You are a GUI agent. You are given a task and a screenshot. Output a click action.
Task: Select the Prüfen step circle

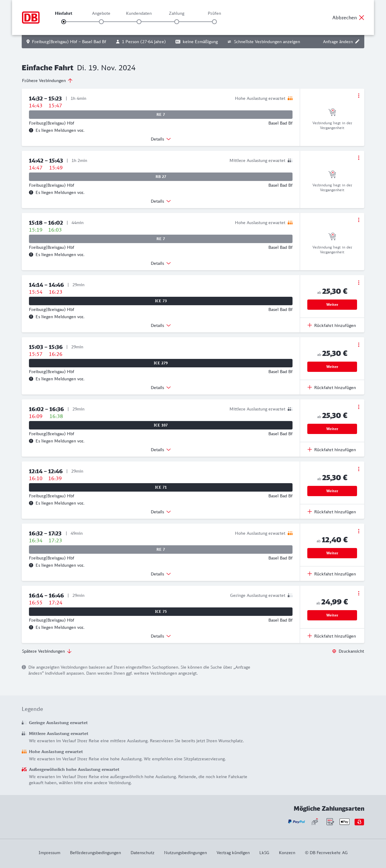(214, 22)
